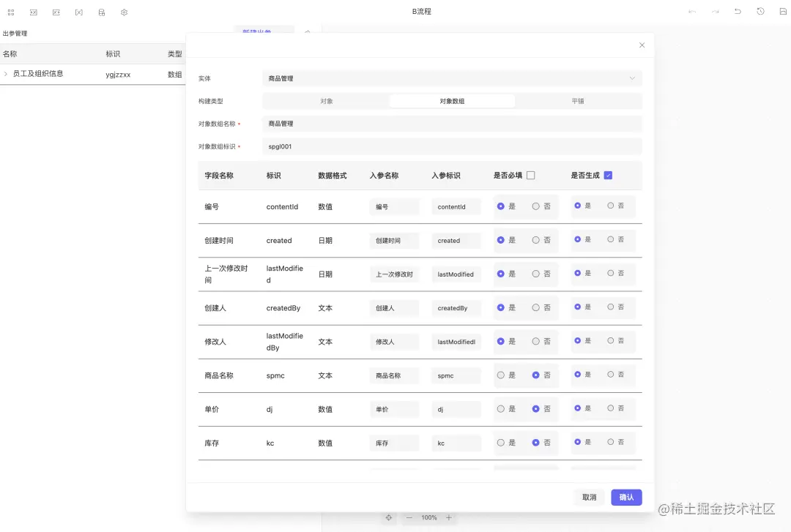The width and height of the screenshot is (791, 532).
Task: Click the 取消 cancel button
Action: click(590, 497)
